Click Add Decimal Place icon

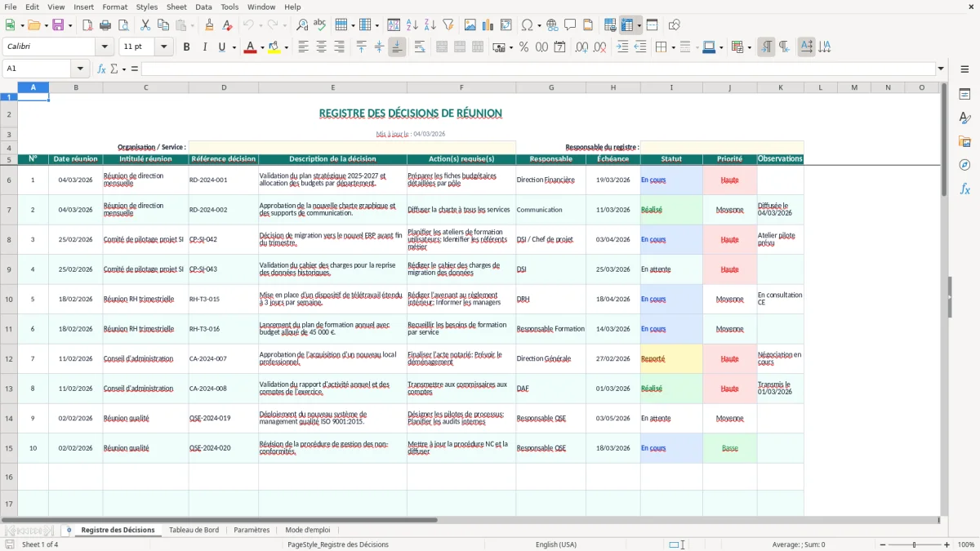pyautogui.click(x=582, y=47)
